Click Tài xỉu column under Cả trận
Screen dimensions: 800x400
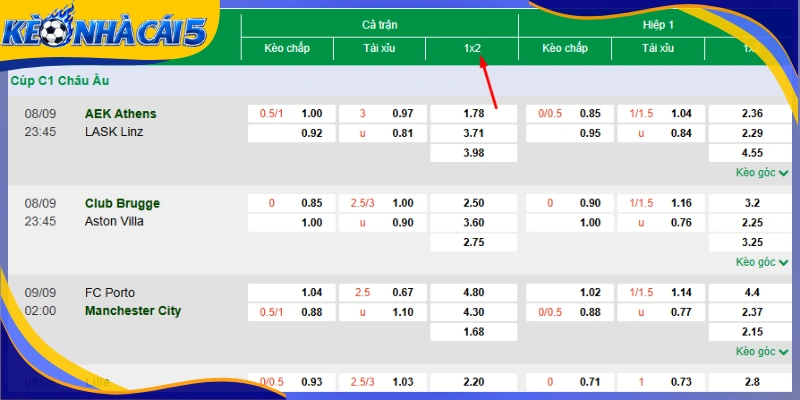click(379, 48)
